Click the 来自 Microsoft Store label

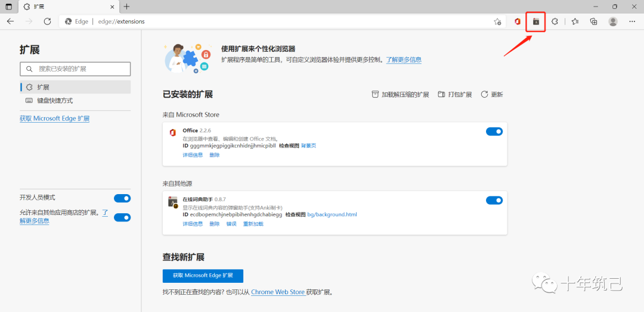tap(191, 115)
